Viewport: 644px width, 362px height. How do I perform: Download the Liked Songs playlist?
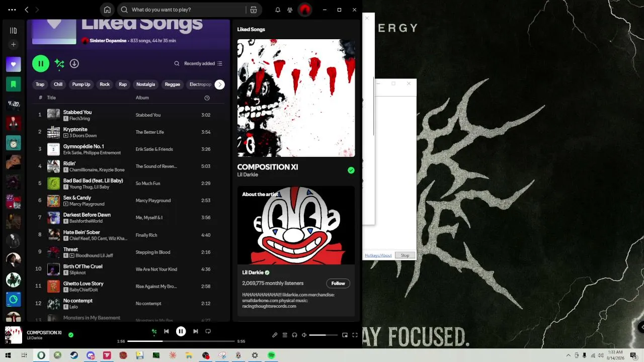pos(74,63)
